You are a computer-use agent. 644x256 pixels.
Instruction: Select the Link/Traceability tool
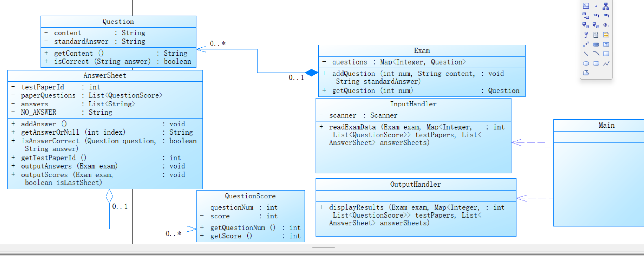pos(586,44)
